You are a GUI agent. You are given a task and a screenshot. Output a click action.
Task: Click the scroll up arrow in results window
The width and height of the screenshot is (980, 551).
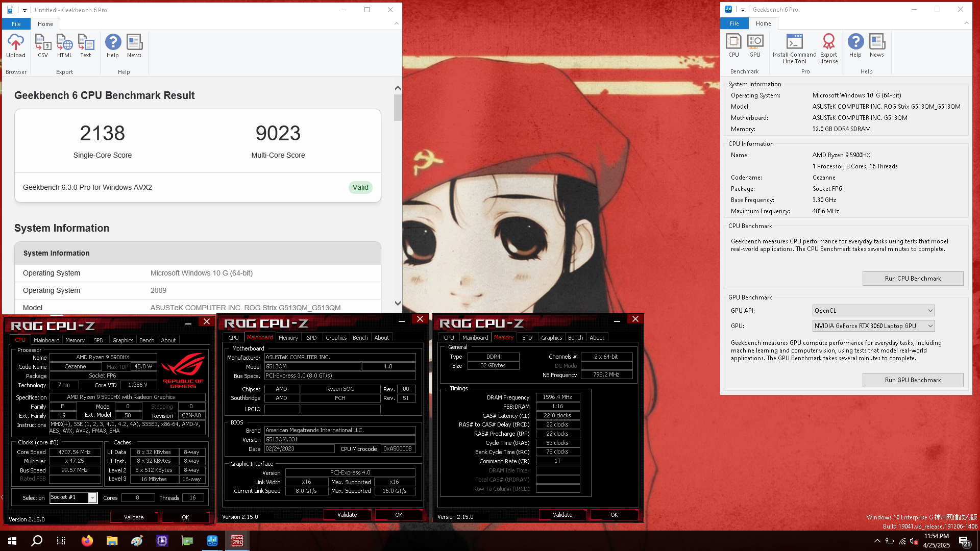coord(398,88)
